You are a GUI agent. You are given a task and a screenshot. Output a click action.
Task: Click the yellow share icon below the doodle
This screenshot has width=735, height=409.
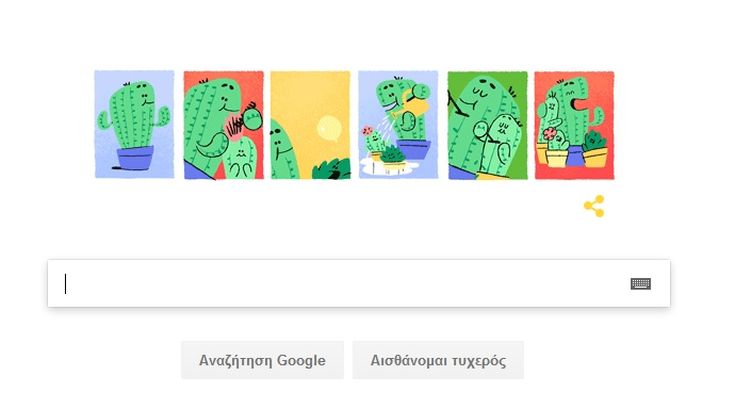pyautogui.click(x=594, y=206)
